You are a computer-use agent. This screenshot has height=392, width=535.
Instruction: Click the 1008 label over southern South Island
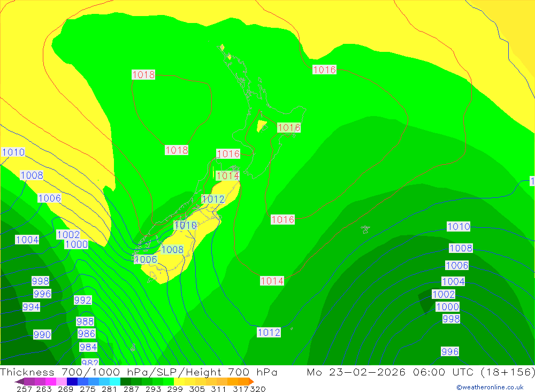[x=172, y=249]
